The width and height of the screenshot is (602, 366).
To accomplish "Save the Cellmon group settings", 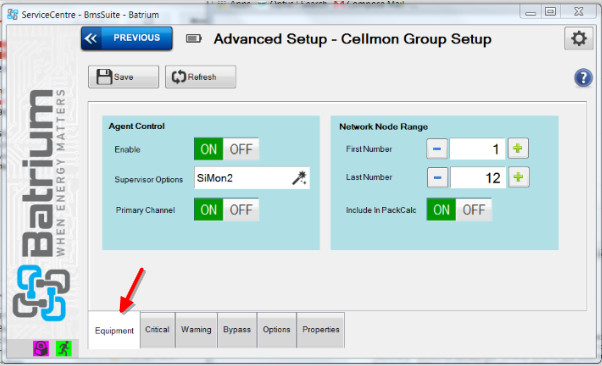I will [x=123, y=77].
